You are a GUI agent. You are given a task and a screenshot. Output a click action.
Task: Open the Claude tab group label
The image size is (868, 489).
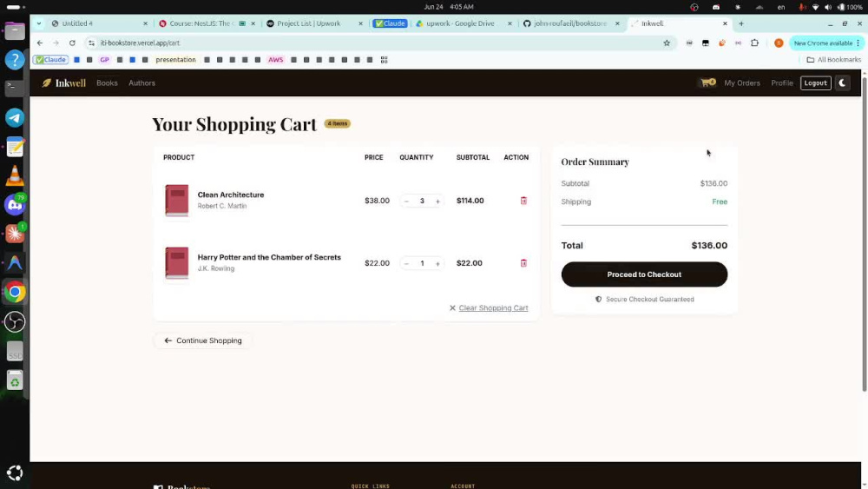[390, 23]
